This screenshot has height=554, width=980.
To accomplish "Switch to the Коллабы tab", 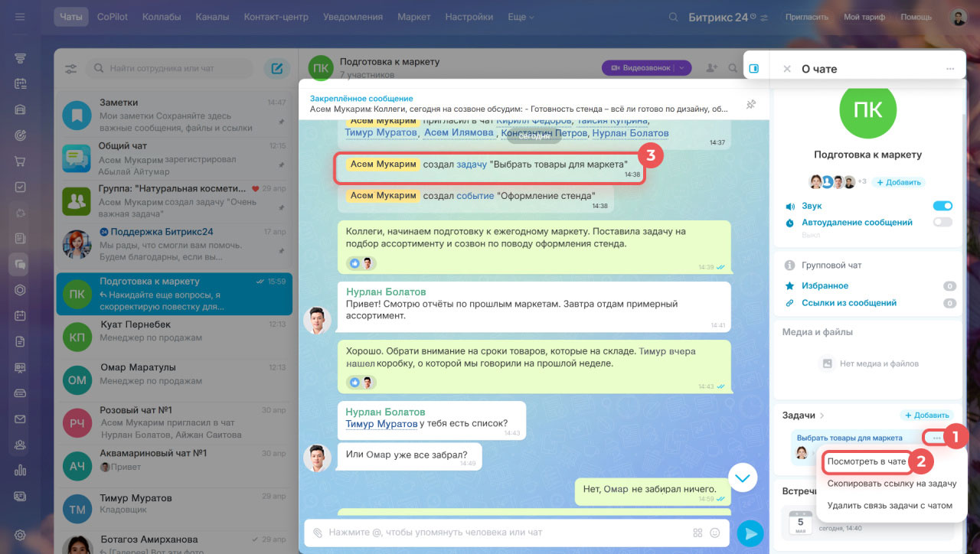I will [x=160, y=17].
